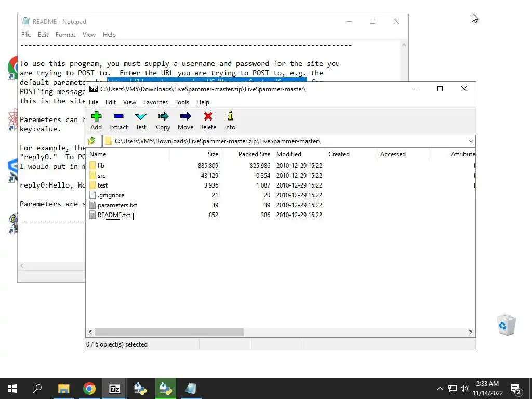Click the Add toolbar icon in 7-Zip

[96, 116]
